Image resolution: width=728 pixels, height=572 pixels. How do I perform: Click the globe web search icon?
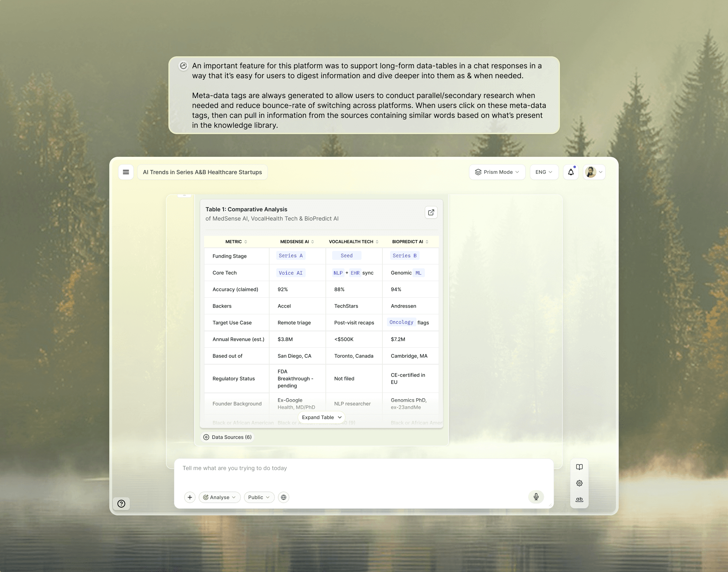click(283, 497)
